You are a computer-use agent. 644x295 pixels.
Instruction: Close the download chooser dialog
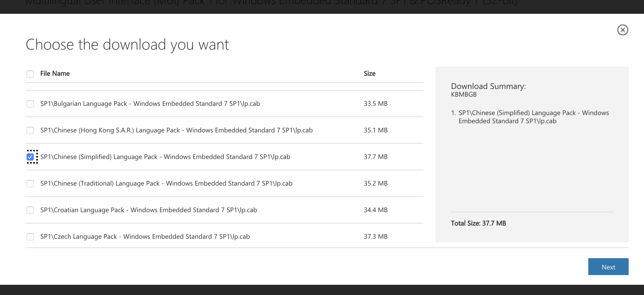point(623,30)
